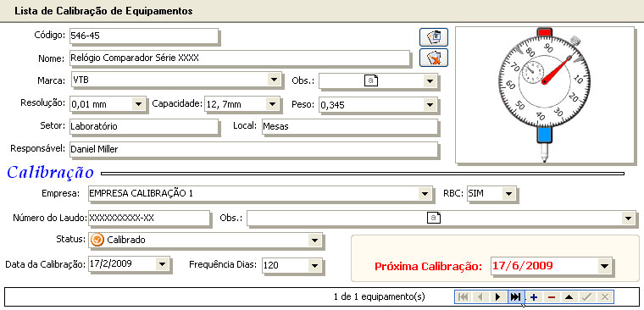The height and width of the screenshot is (310, 644).
Task: Expand the Status dropdown arrow
Action: coord(315,241)
